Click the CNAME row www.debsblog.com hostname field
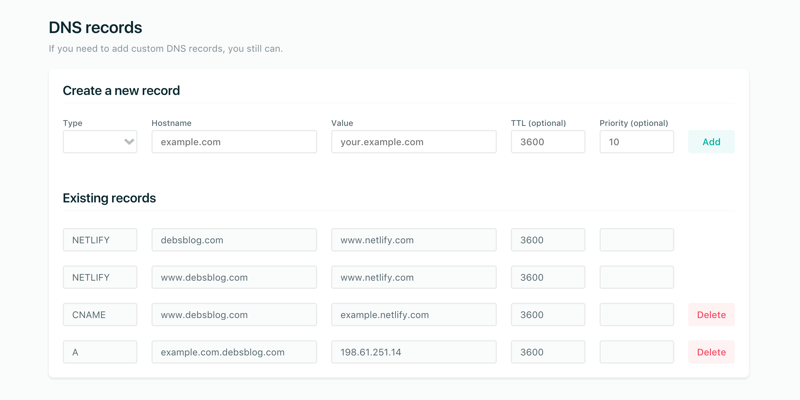The width and height of the screenshot is (800, 400). (234, 315)
